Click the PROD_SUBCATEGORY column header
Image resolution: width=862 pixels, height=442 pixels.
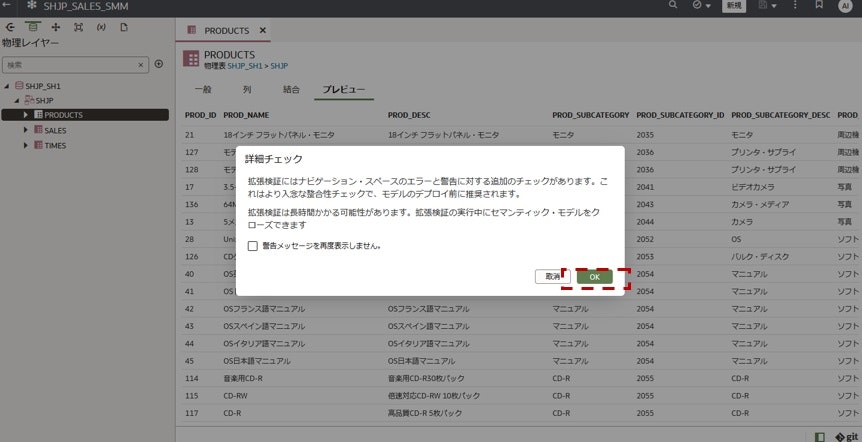pyautogui.click(x=590, y=115)
